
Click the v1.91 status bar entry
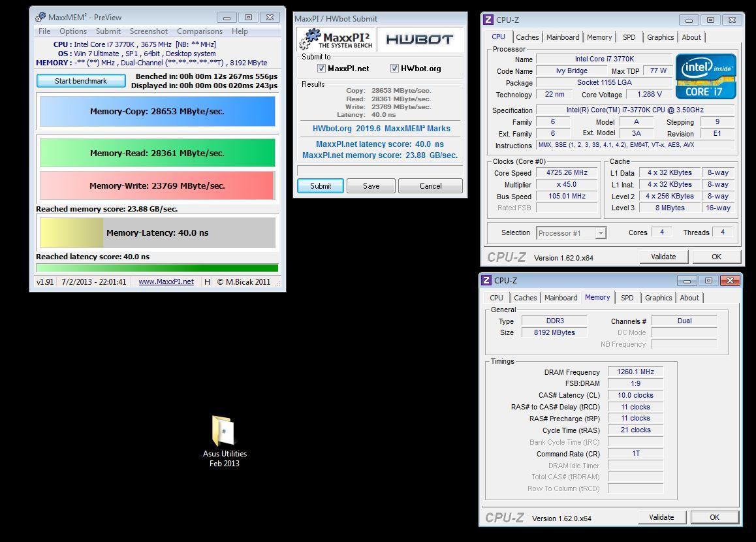tap(45, 281)
